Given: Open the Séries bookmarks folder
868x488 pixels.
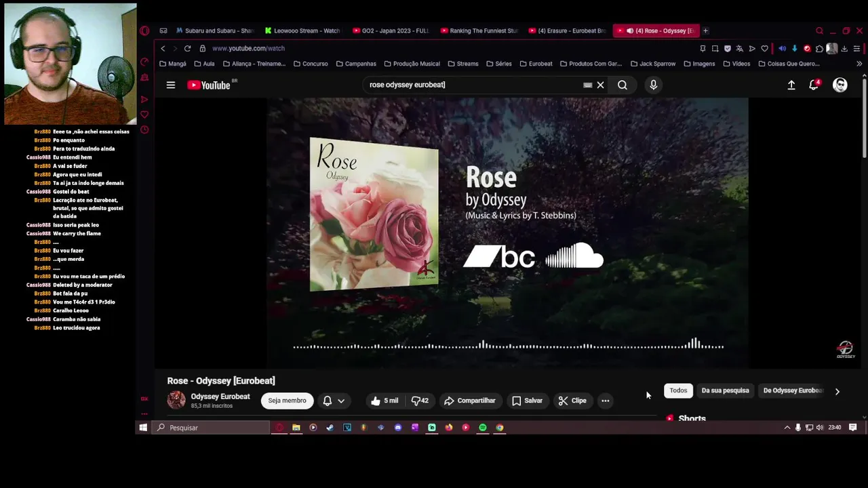Looking at the screenshot, I should pyautogui.click(x=498, y=64).
